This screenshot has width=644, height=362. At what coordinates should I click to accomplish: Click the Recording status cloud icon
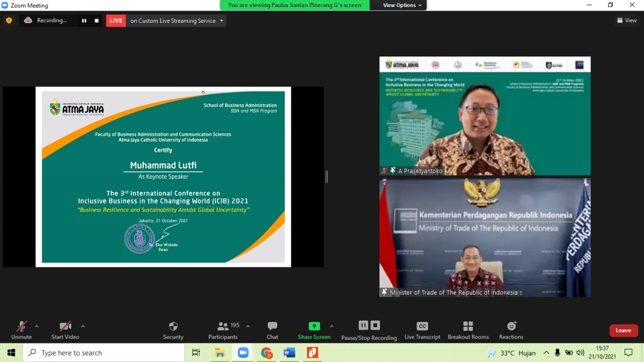pos(28,21)
